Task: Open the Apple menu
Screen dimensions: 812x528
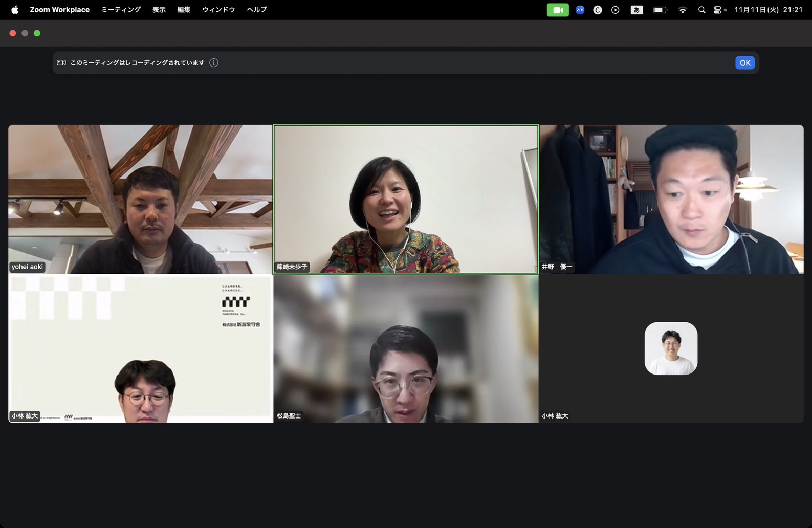Action: click(x=15, y=10)
